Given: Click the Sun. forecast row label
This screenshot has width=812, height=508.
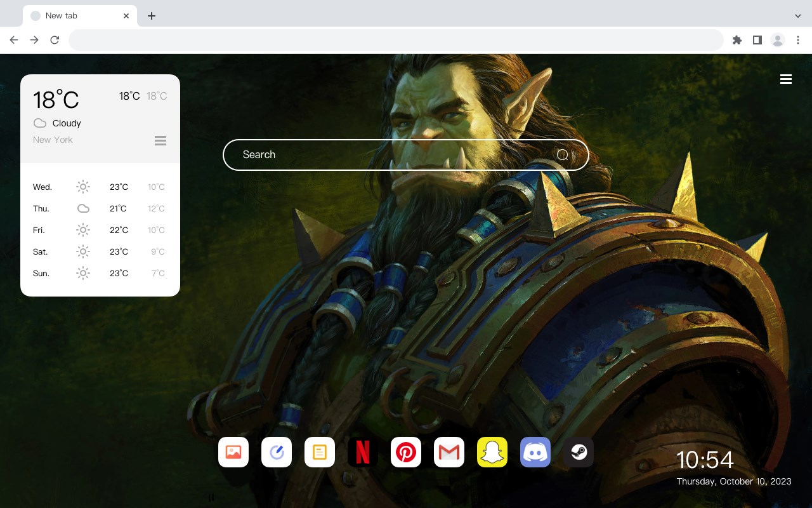Looking at the screenshot, I should pos(41,273).
